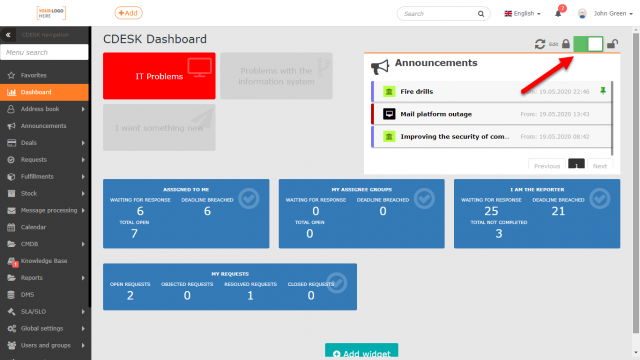Open the Requests menu item
Screen dimensions: 640x360
44,160
